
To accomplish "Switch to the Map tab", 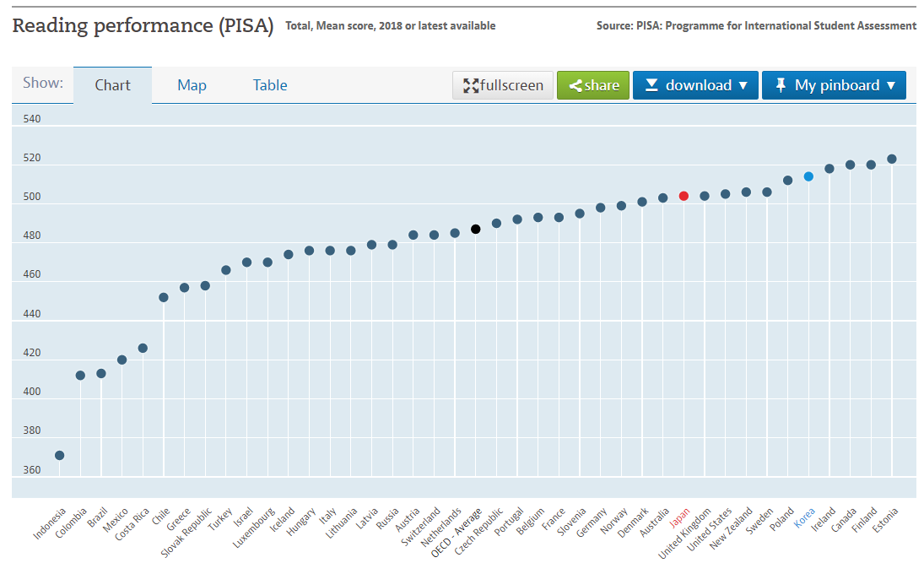I will click(x=192, y=85).
